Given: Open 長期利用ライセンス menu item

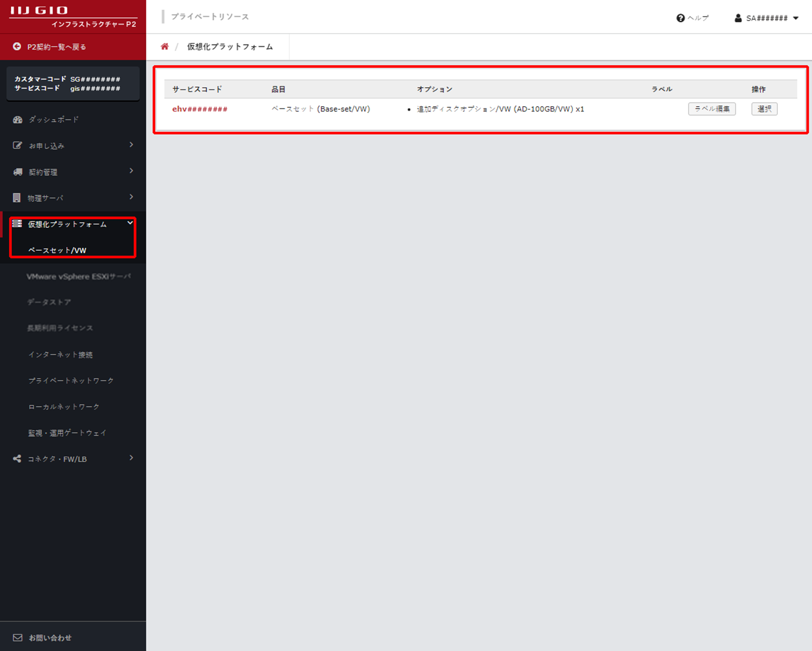Looking at the screenshot, I should tap(60, 328).
